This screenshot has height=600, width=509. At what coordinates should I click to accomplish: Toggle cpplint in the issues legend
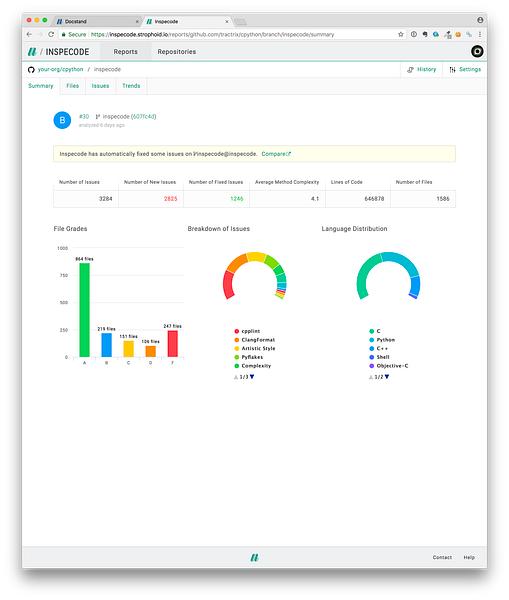coord(247,331)
